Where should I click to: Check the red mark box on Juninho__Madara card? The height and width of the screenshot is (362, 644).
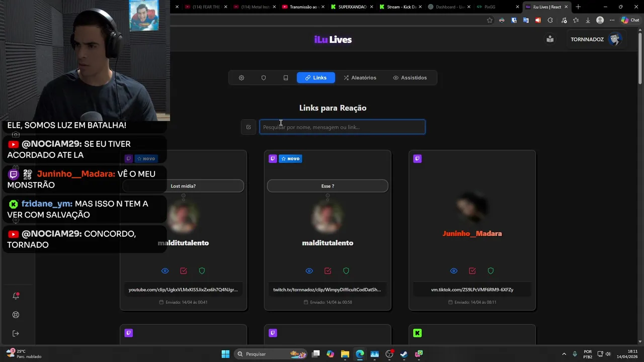(472, 271)
